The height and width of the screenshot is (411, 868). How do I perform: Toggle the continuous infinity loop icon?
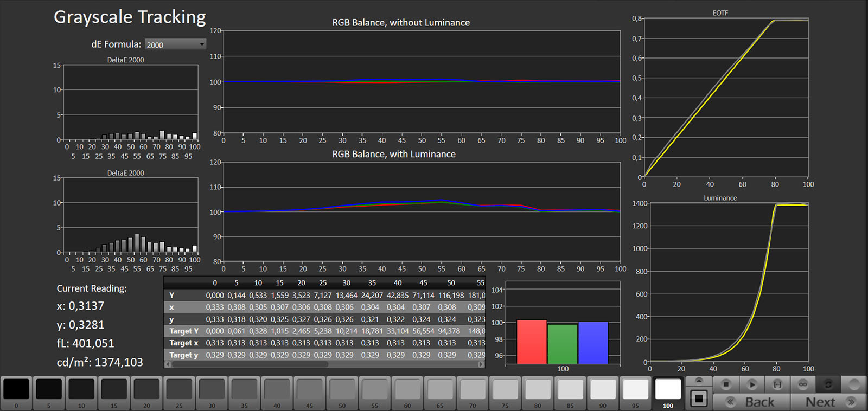point(803,384)
